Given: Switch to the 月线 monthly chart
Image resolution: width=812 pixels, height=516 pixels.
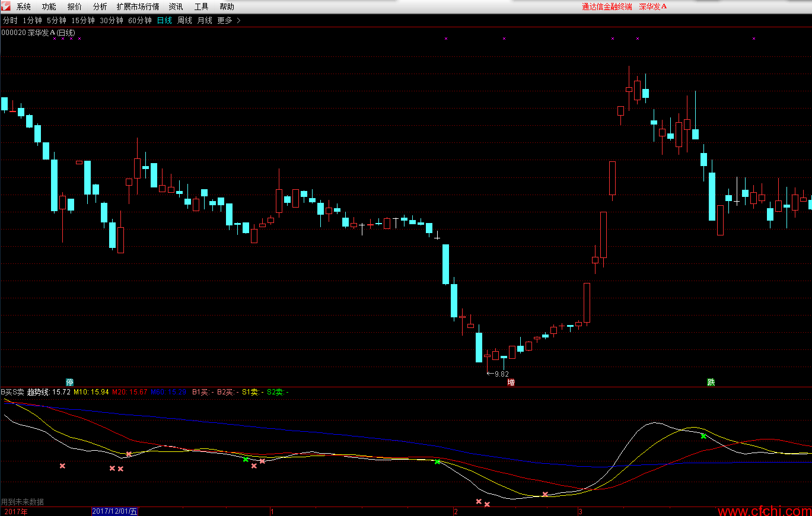Looking at the screenshot, I should (x=205, y=20).
